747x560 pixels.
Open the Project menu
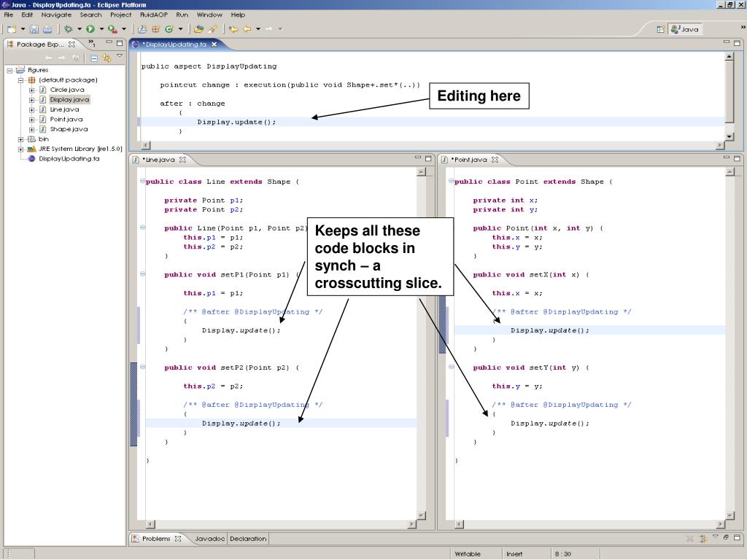pos(120,15)
